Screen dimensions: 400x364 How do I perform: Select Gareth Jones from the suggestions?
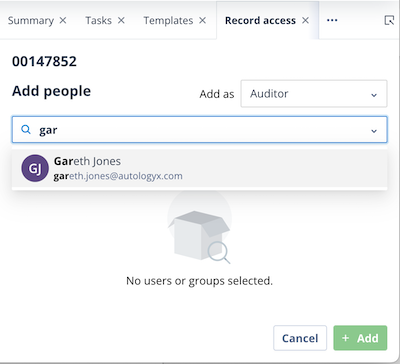point(200,168)
